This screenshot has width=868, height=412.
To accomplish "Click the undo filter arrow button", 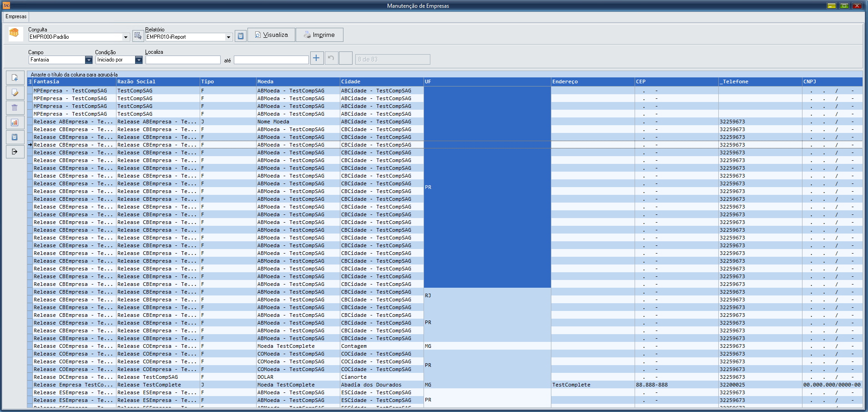I will 331,58.
